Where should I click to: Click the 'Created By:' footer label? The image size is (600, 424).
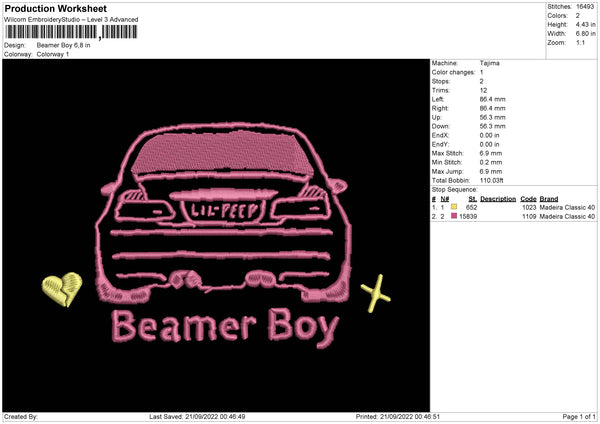click(21, 417)
